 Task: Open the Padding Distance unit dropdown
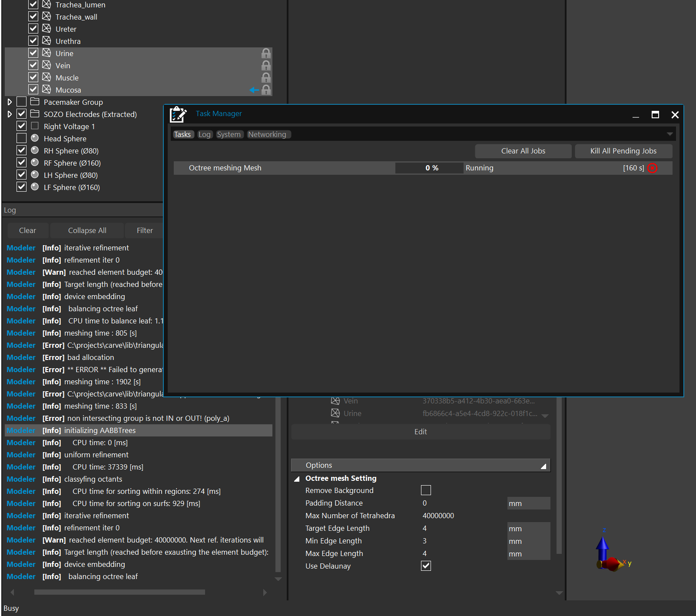(x=529, y=503)
